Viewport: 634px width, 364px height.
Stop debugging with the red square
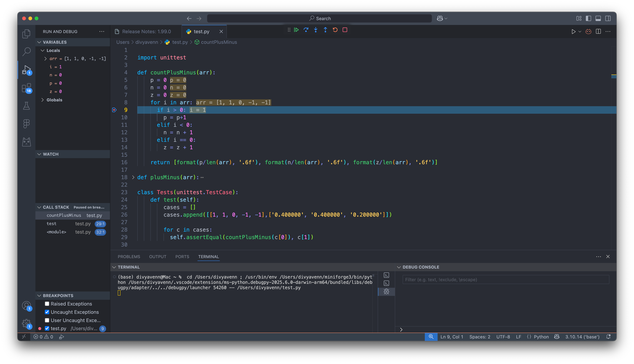[x=345, y=30]
